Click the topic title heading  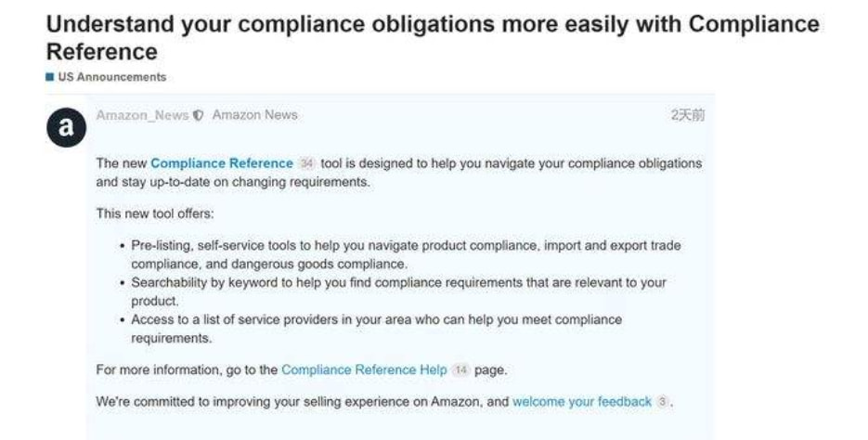point(433,38)
